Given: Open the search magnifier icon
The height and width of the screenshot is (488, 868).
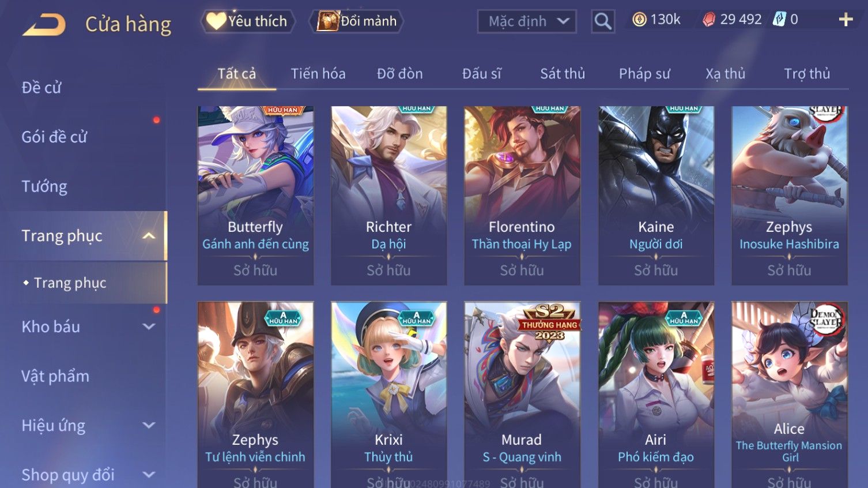Looking at the screenshot, I should 603,21.
